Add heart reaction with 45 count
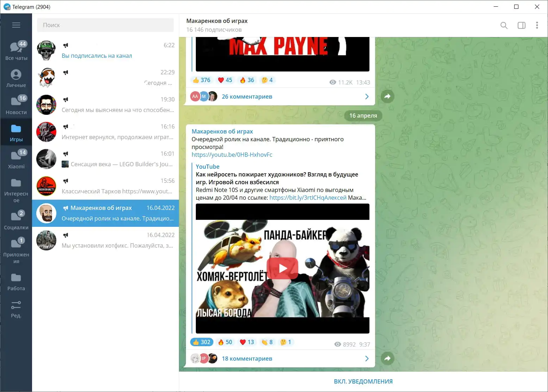This screenshot has width=548, height=392. click(225, 80)
